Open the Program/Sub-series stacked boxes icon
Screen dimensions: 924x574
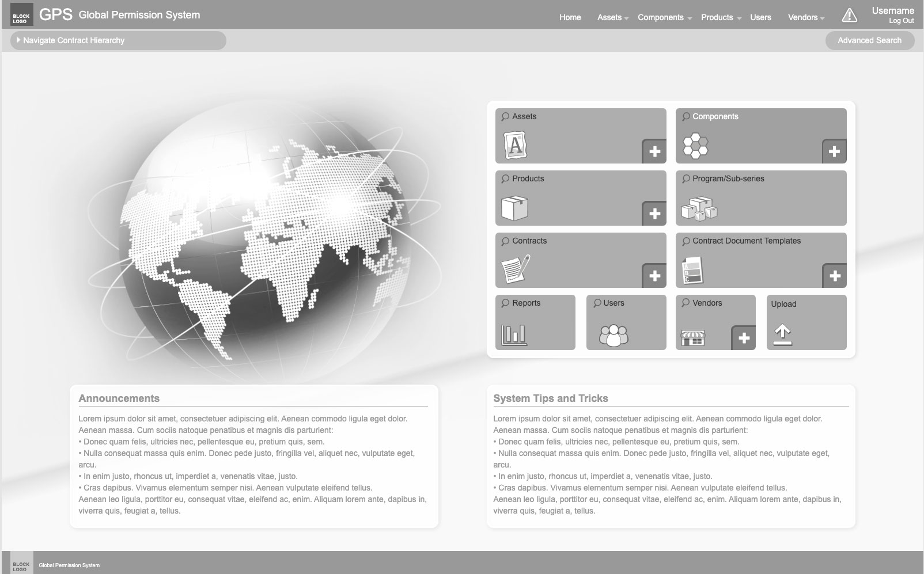699,209
